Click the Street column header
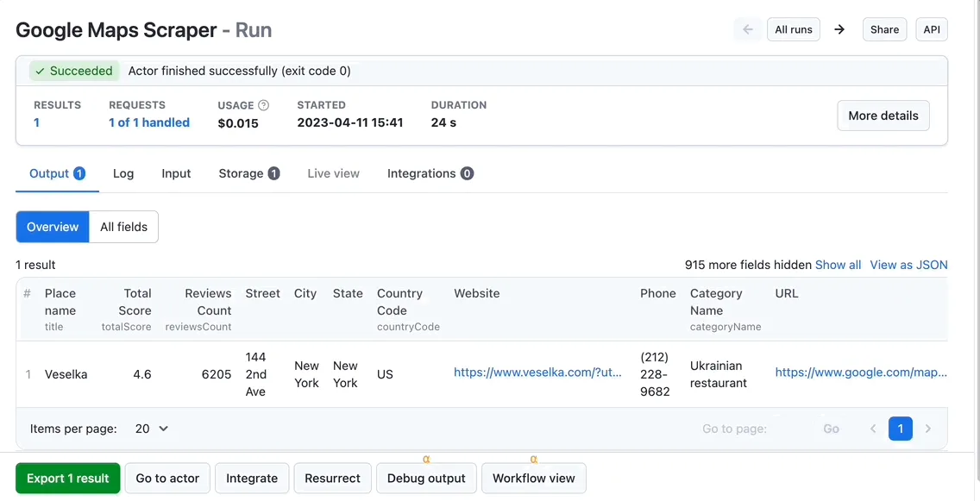 point(262,293)
